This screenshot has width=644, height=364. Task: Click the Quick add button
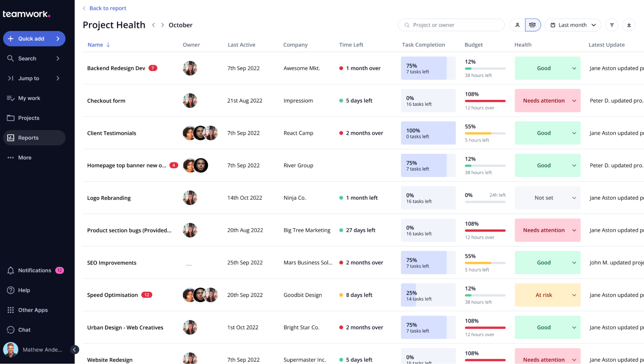[34, 38]
